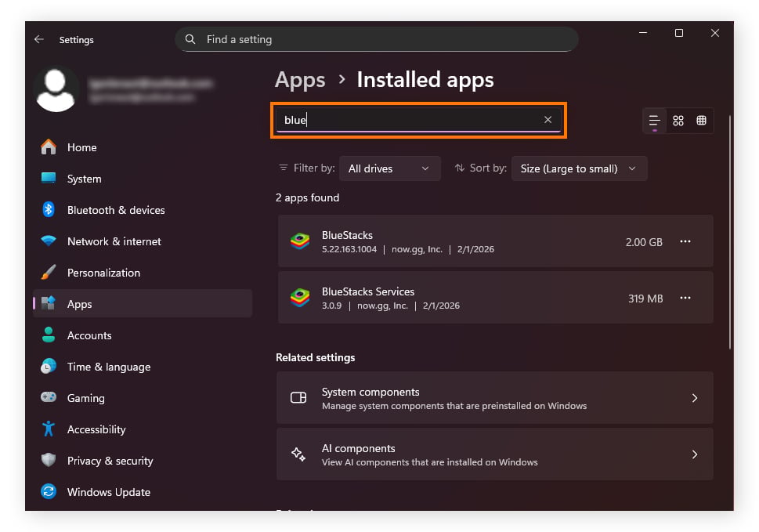
Task: Open Network & internet settings
Action: click(143, 241)
